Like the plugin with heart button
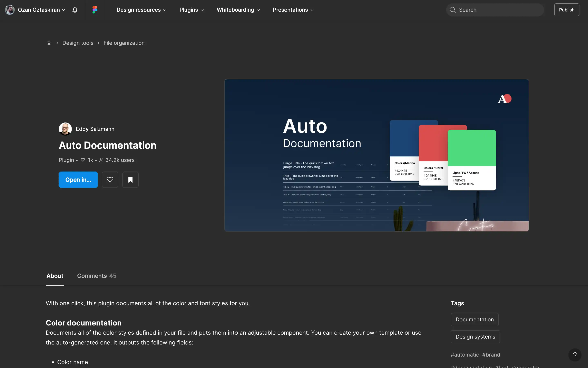588x368 pixels. tap(110, 180)
